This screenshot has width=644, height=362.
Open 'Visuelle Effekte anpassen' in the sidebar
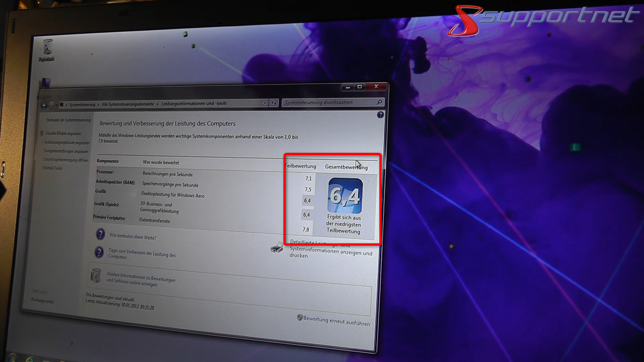[63, 133]
